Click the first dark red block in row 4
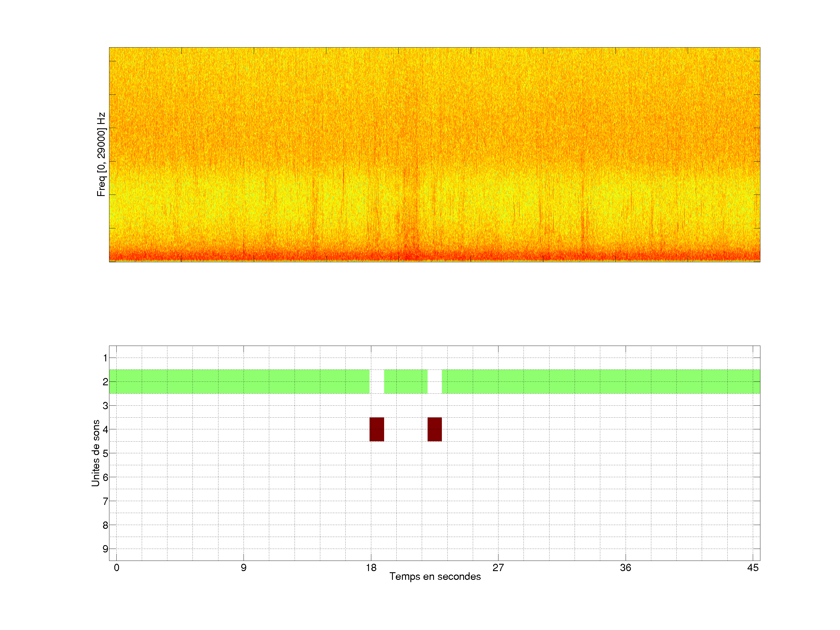 tap(377, 429)
